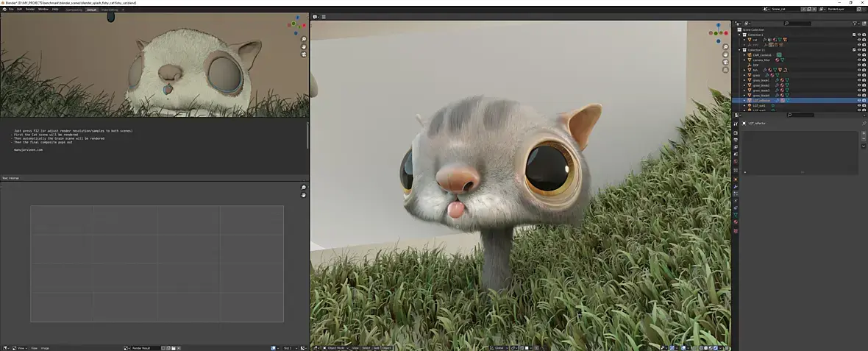The height and width of the screenshot is (351, 868).
Task: Open the Slot 1 dropdown in image editor
Action: click(288, 348)
